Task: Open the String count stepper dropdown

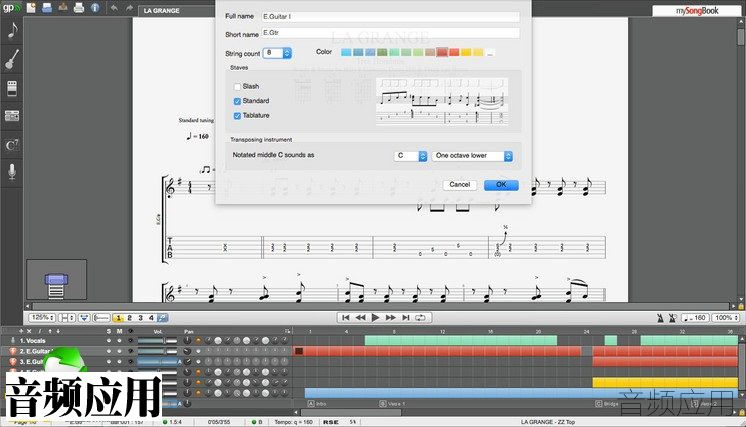Action: point(287,53)
